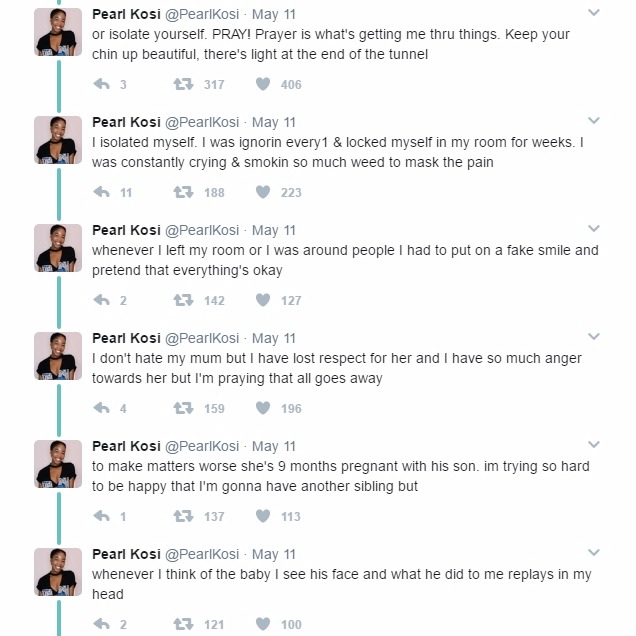Open the May 11 timestamp on the 'isolated myself' tweet

click(x=274, y=122)
